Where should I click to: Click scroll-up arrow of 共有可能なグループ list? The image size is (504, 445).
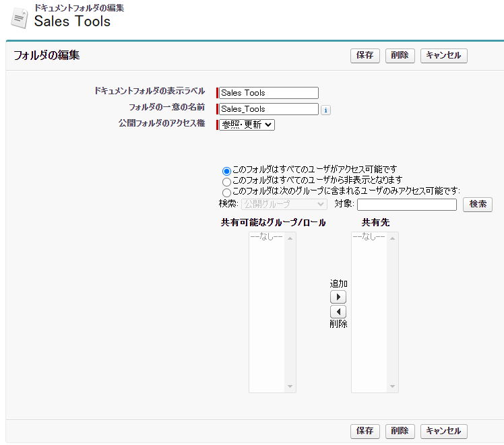click(290, 238)
